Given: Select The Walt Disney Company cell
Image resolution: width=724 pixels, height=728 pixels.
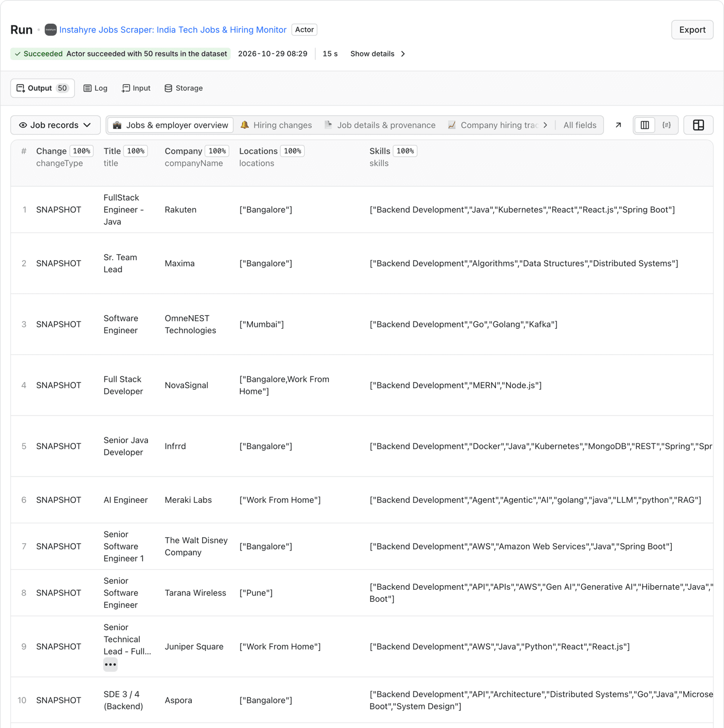Looking at the screenshot, I should [x=196, y=546].
